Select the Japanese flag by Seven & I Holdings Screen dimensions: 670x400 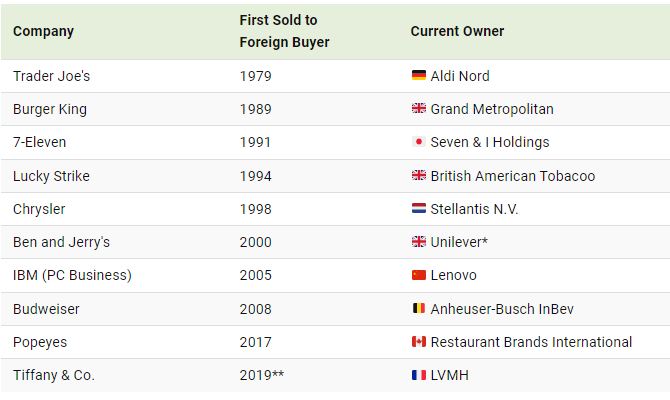tap(419, 141)
